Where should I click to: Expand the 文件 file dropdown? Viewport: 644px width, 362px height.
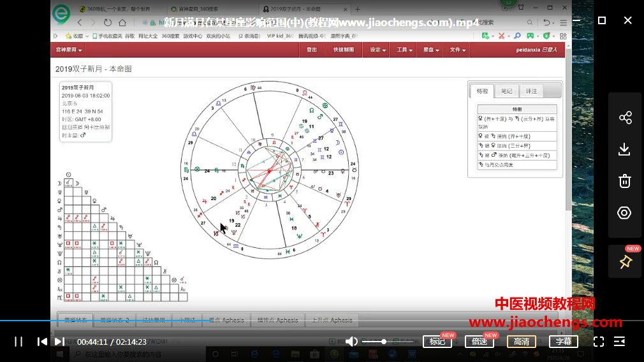click(x=457, y=50)
